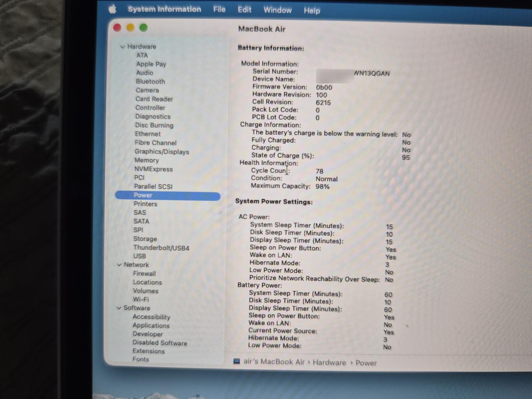The width and height of the screenshot is (532, 399).
Task: Click the Condition value Normal
Action: (327, 179)
